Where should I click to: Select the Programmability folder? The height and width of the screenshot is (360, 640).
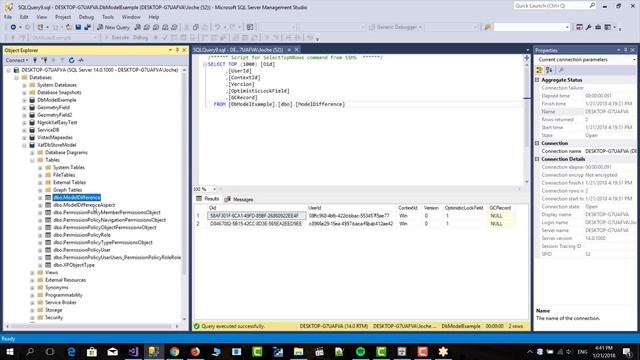[x=64, y=295]
